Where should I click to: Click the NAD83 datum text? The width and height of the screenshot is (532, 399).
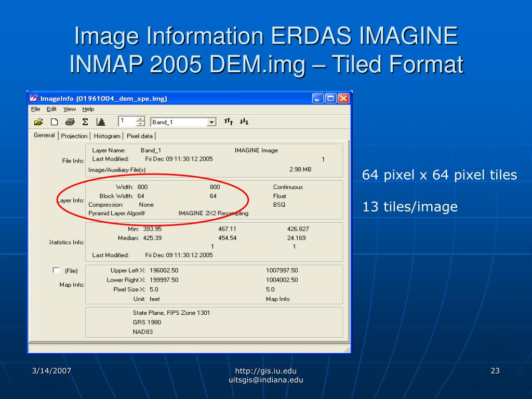[143, 332]
